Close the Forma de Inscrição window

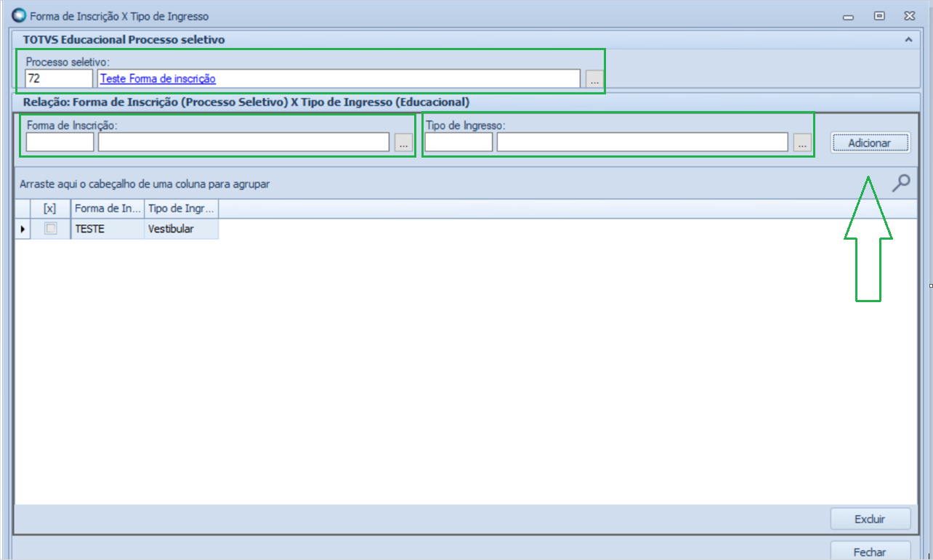910,15
